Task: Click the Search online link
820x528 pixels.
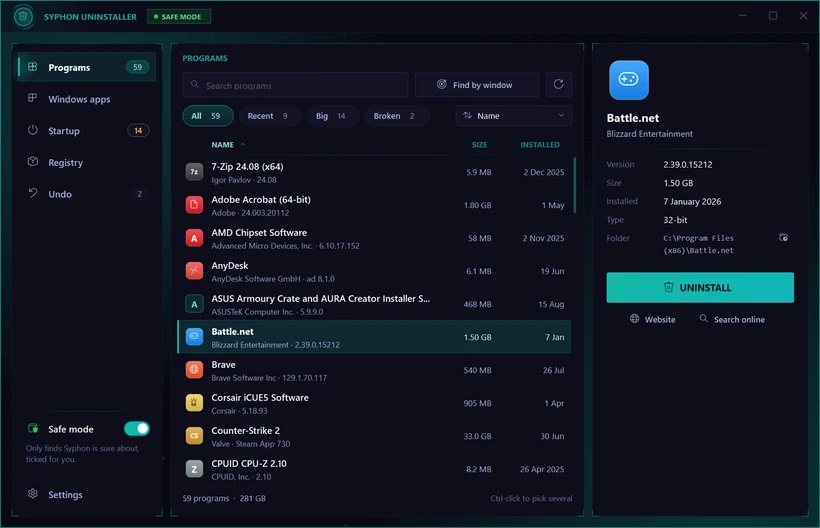Action: 732,319
